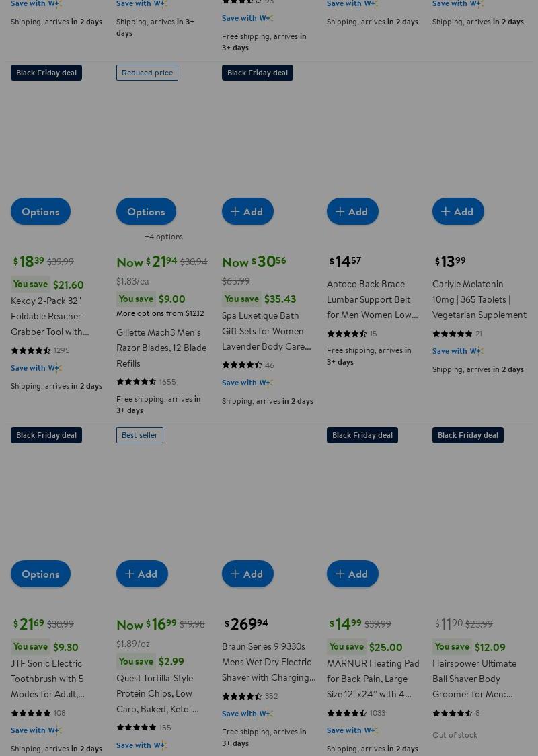Screen dimensions: 538x756
Task: Open Options for Kekoy Reacher Grabber
Action: [x=40, y=211]
